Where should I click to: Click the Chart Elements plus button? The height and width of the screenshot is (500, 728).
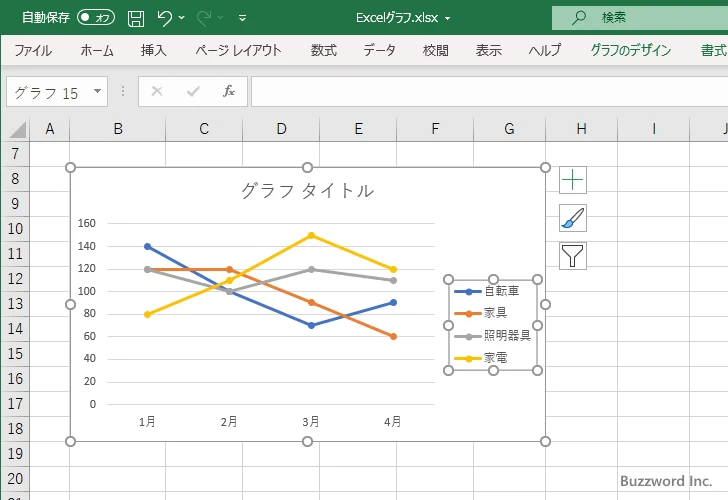[573, 180]
